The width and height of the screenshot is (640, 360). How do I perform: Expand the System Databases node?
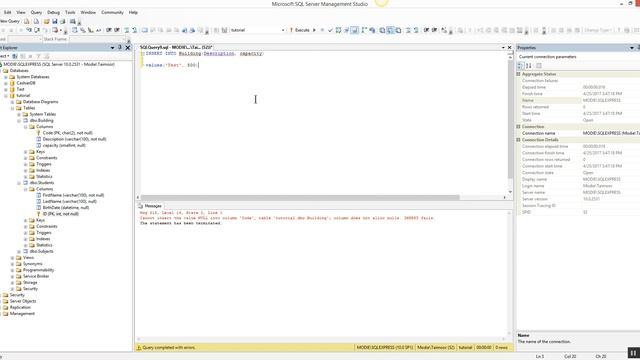pyautogui.click(x=6, y=77)
